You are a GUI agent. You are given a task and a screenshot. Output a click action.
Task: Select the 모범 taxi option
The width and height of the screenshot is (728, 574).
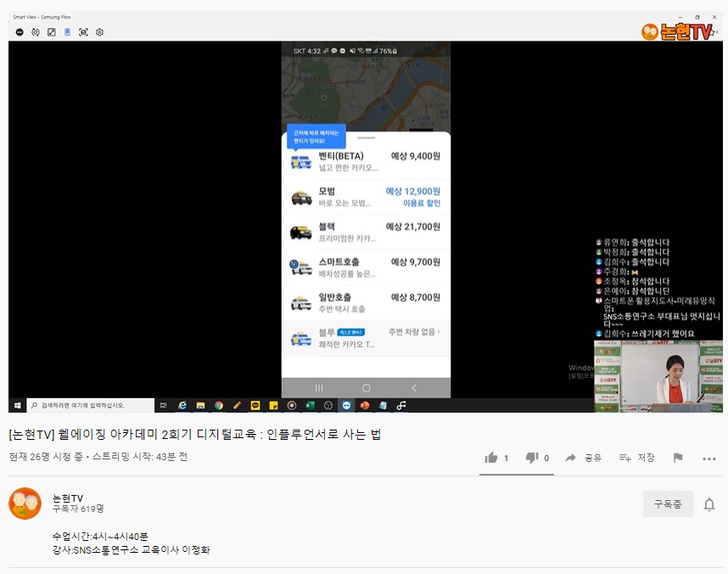click(x=366, y=197)
